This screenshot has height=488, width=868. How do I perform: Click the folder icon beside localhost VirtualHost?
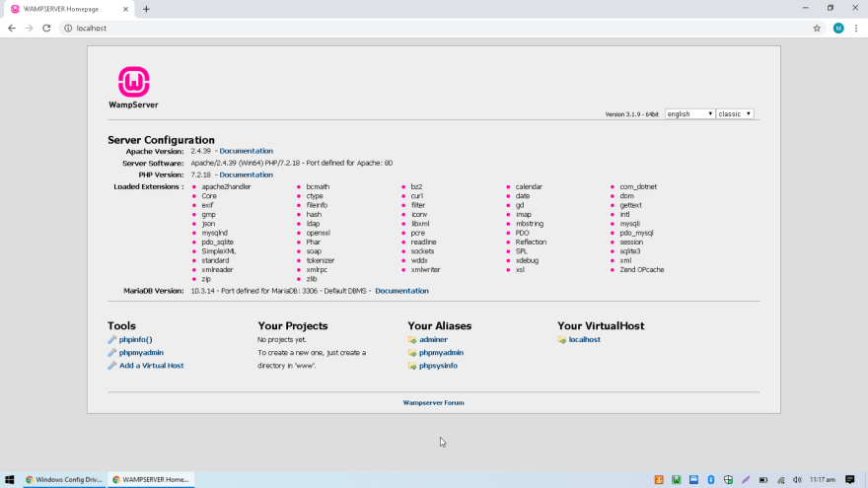click(562, 340)
